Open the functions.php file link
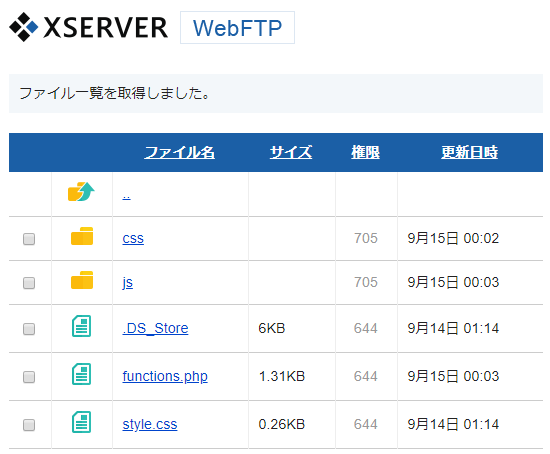Image resolution: width=550 pixels, height=454 pixels. [165, 376]
